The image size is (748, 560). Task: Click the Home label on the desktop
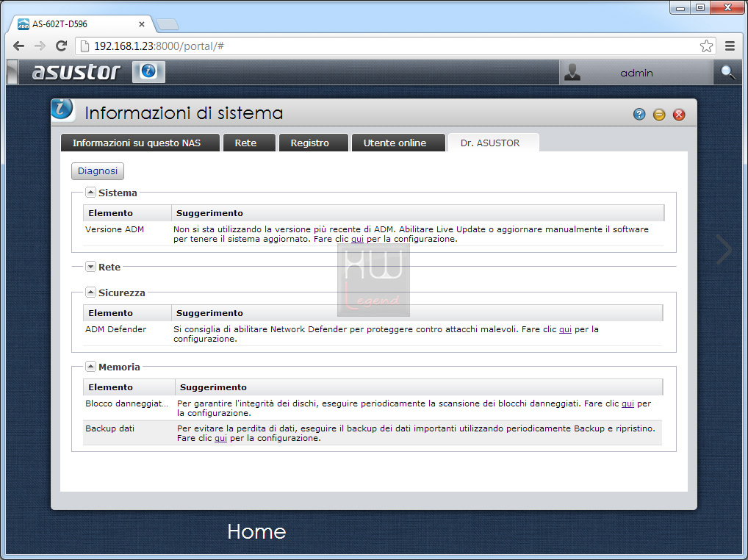(256, 531)
